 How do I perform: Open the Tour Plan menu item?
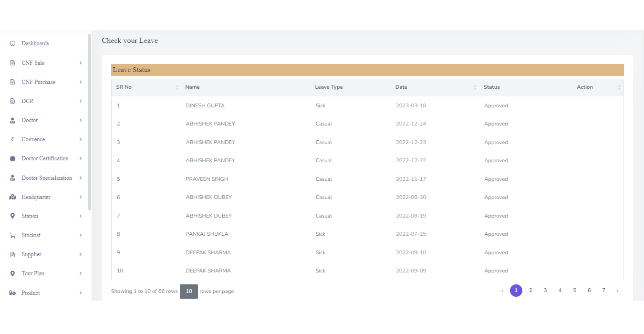tap(33, 273)
